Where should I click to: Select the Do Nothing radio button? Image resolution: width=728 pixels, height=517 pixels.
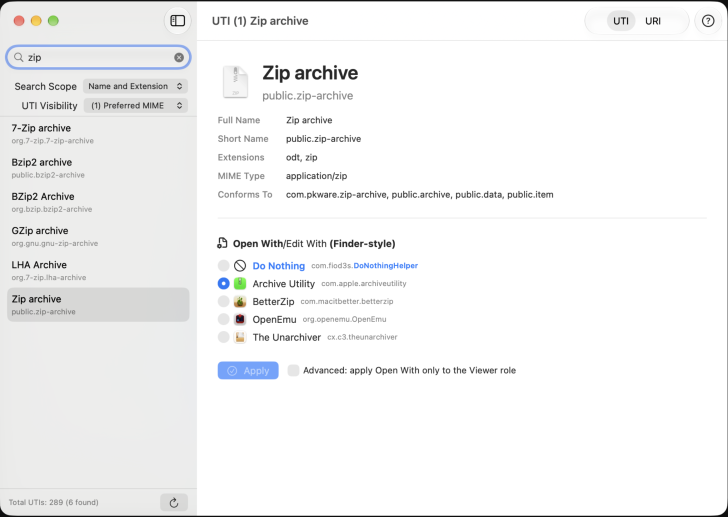pyautogui.click(x=223, y=265)
